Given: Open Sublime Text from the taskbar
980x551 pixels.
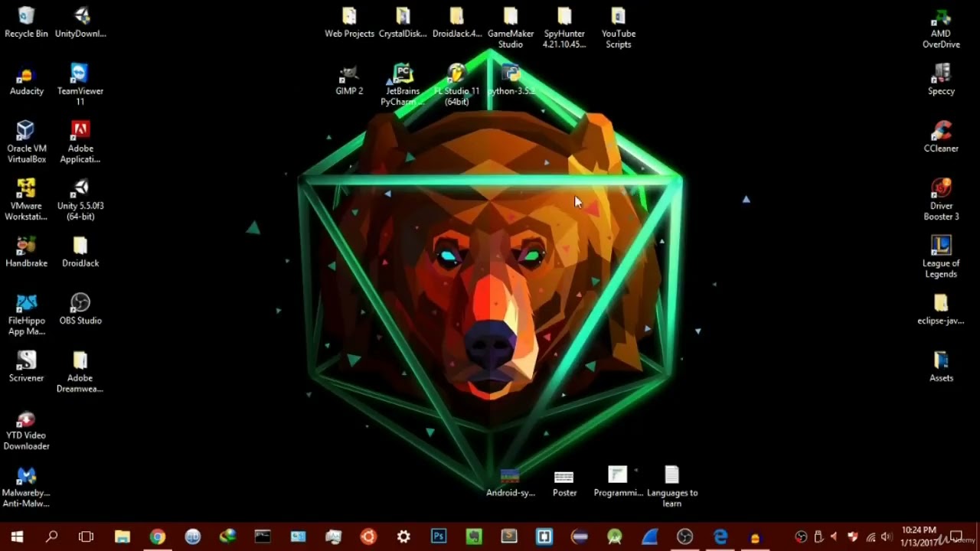Looking at the screenshot, I should click(x=509, y=536).
